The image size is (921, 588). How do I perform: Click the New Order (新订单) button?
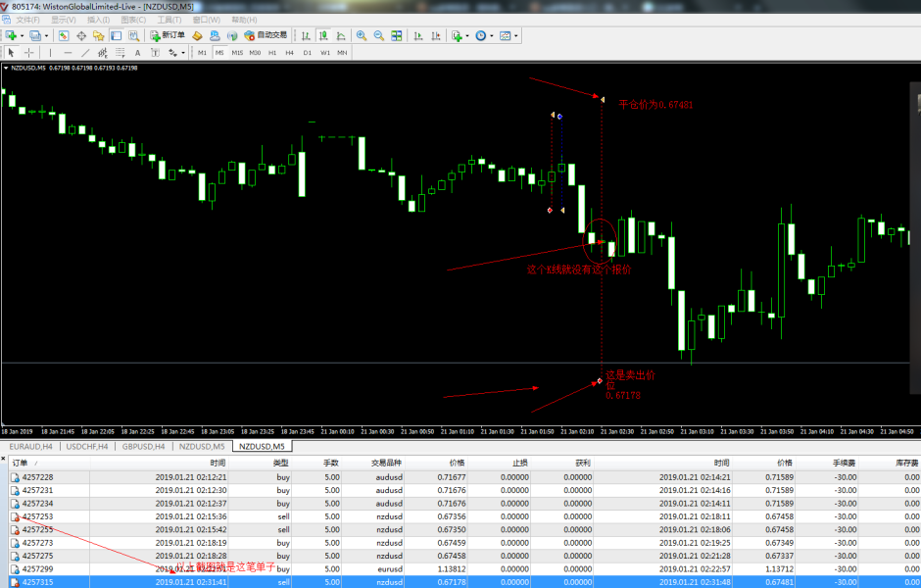[x=168, y=35]
